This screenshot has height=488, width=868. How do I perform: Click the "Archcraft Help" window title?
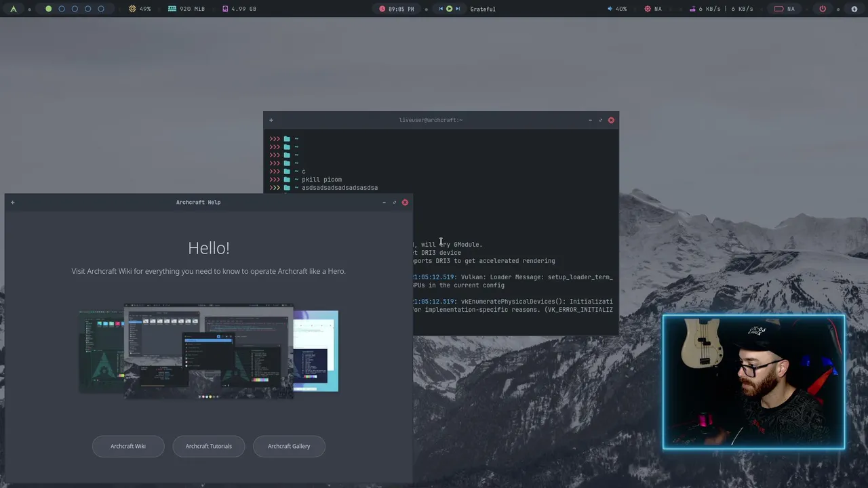click(198, 202)
